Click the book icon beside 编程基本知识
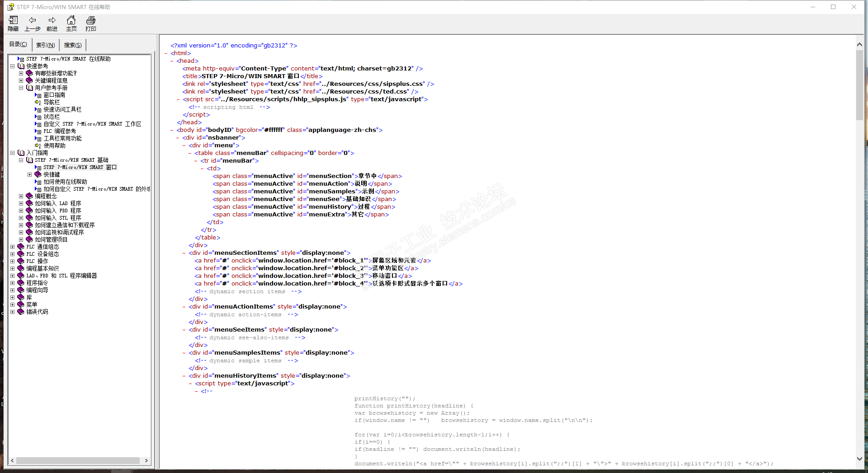Viewport: 868px width, 473px height. tap(21, 268)
